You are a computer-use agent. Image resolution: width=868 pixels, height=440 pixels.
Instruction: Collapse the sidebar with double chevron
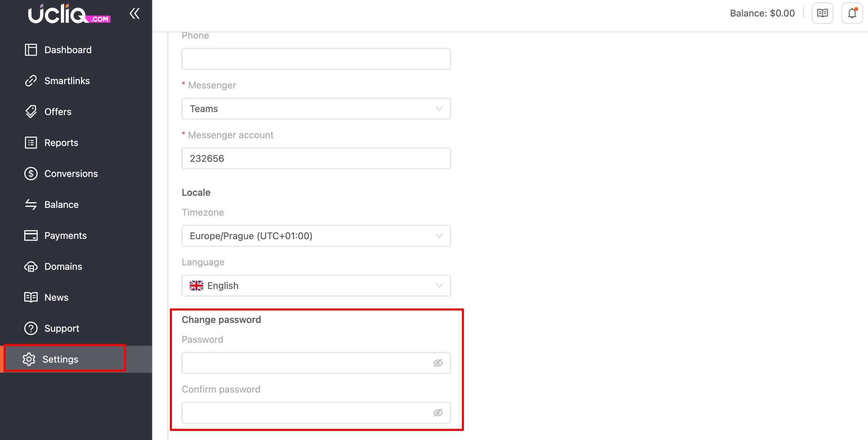(x=135, y=13)
